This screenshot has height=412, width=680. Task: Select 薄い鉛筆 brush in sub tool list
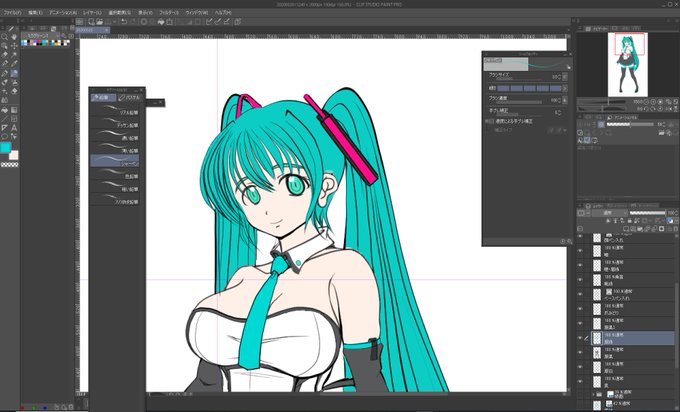(114, 147)
